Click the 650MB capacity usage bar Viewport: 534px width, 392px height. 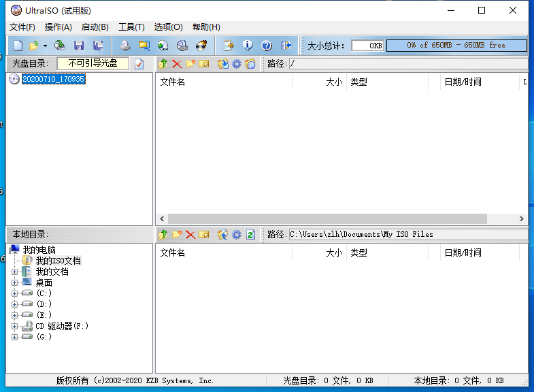click(x=456, y=46)
